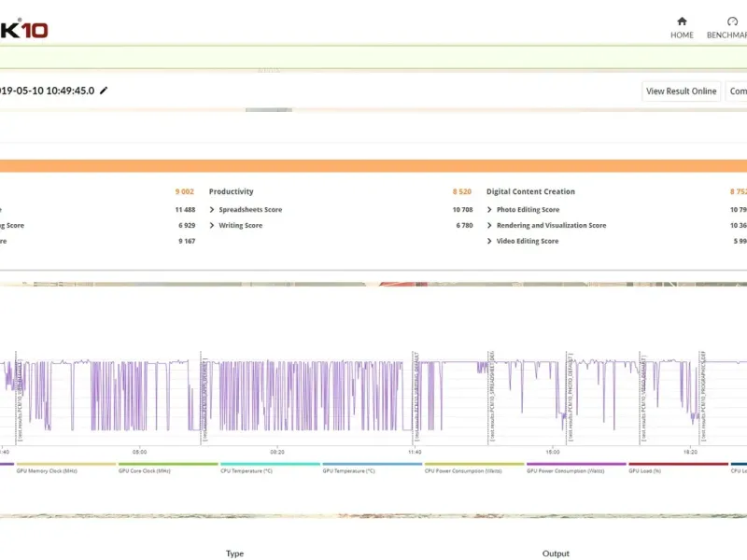Viewport: 747px width, 560px height.
Task: Click the Productivity score 8 520
Action: (x=461, y=191)
